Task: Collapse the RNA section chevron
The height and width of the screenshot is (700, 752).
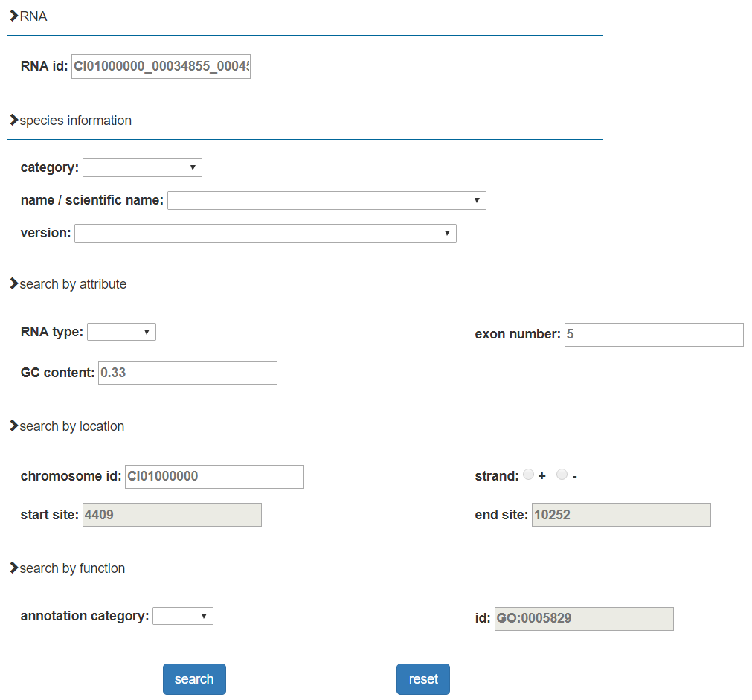Action: click(x=13, y=16)
